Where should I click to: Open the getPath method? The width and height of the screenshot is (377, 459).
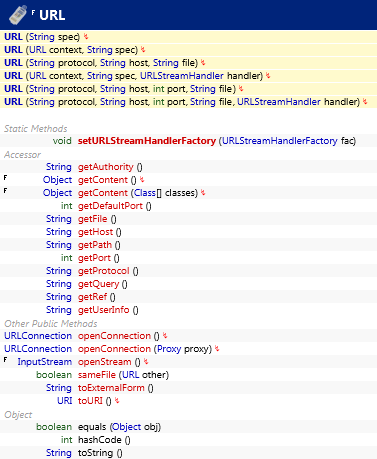point(95,245)
